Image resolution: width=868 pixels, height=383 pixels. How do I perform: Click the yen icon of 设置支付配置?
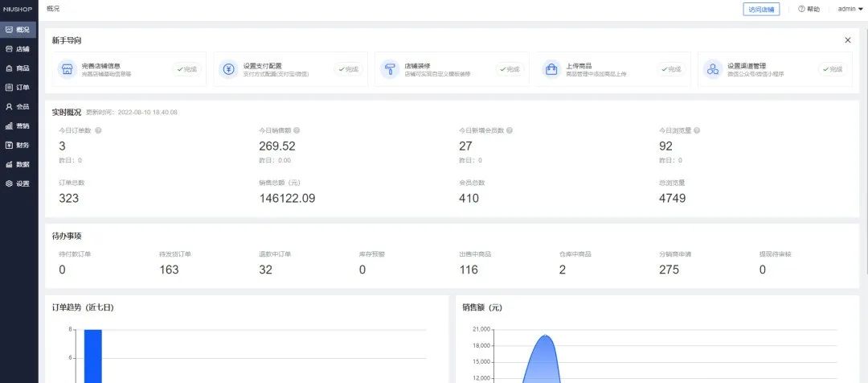(228, 69)
